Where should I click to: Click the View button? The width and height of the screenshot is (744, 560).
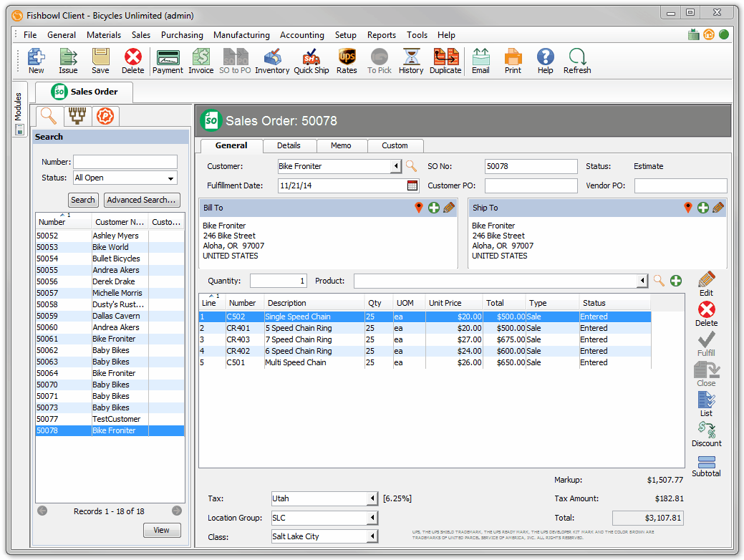(161, 530)
